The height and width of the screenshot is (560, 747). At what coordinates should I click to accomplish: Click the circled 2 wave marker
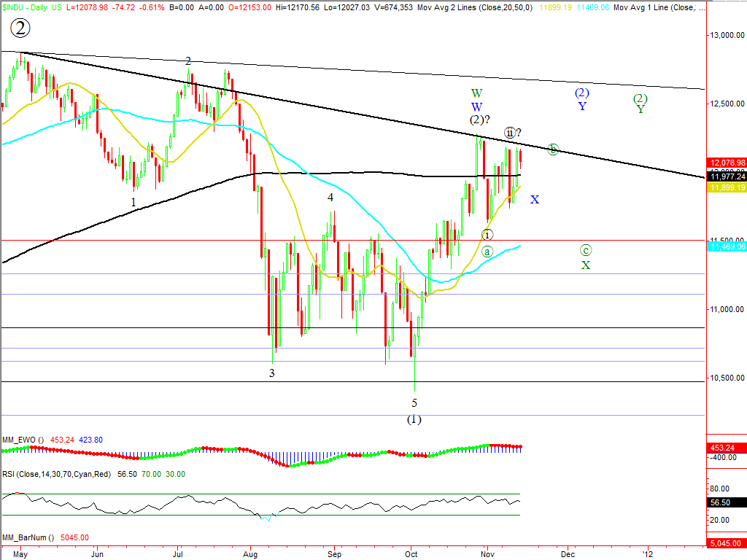coord(20,28)
